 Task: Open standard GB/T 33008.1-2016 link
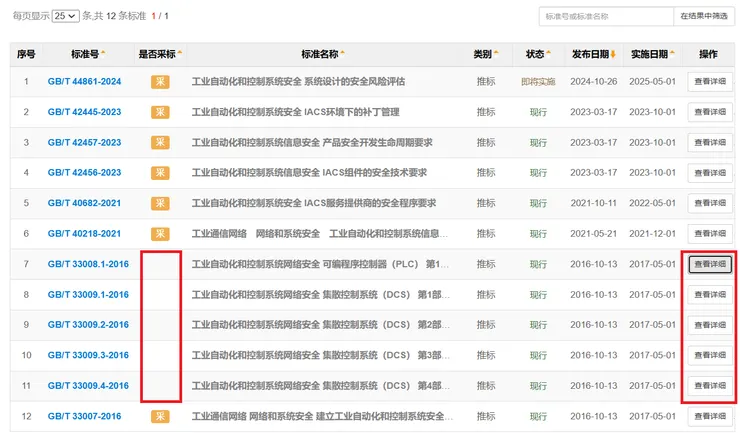click(x=88, y=264)
